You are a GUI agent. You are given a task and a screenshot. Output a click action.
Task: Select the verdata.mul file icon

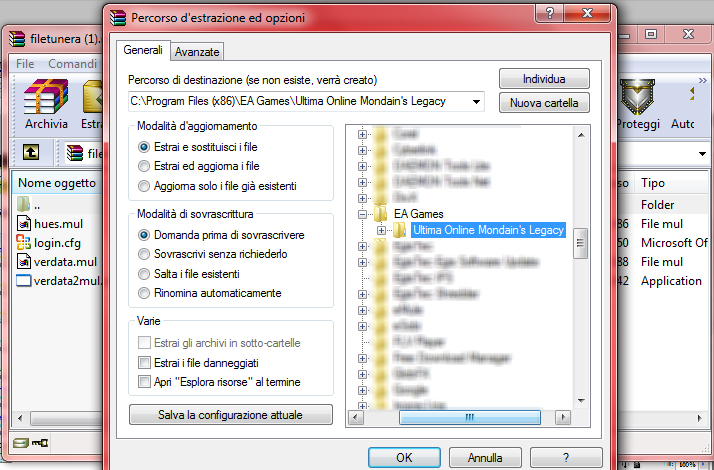pyautogui.click(x=24, y=262)
